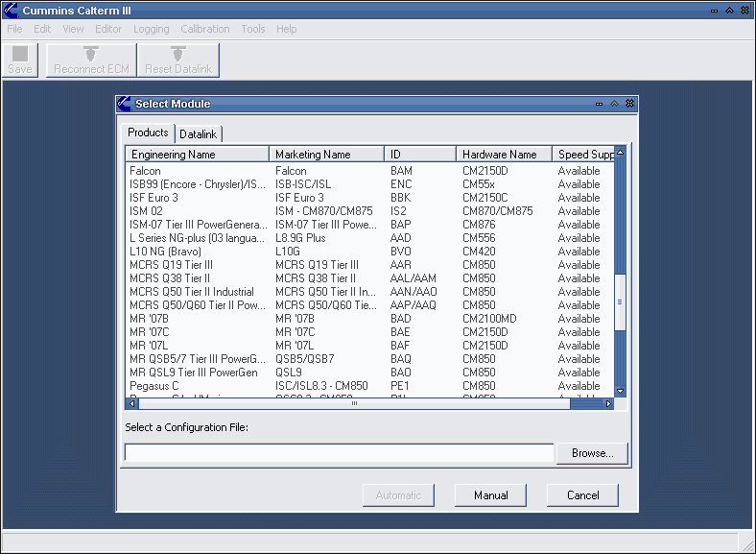This screenshot has height=554, width=756.
Task: Select the Products tab
Action: pyautogui.click(x=148, y=132)
